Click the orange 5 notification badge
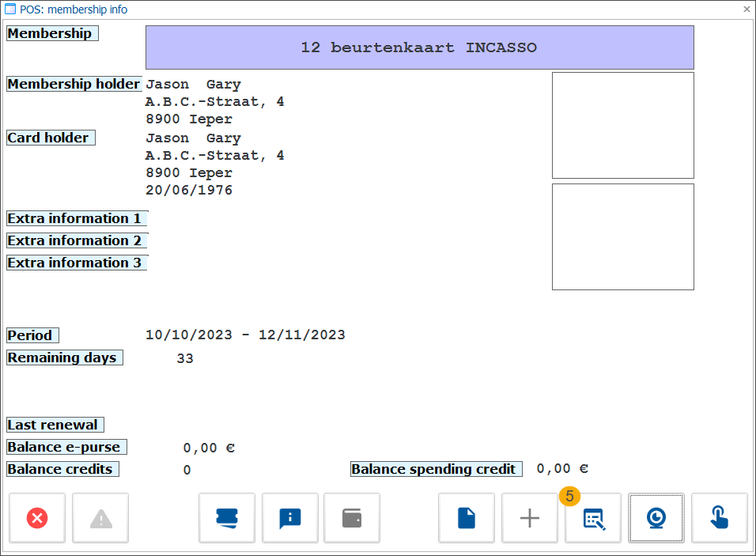The width and height of the screenshot is (756, 556). pos(569,496)
